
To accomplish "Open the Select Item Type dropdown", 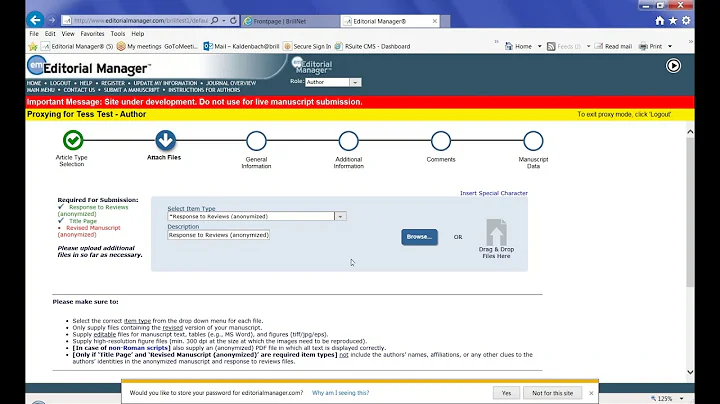I will click(340, 216).
